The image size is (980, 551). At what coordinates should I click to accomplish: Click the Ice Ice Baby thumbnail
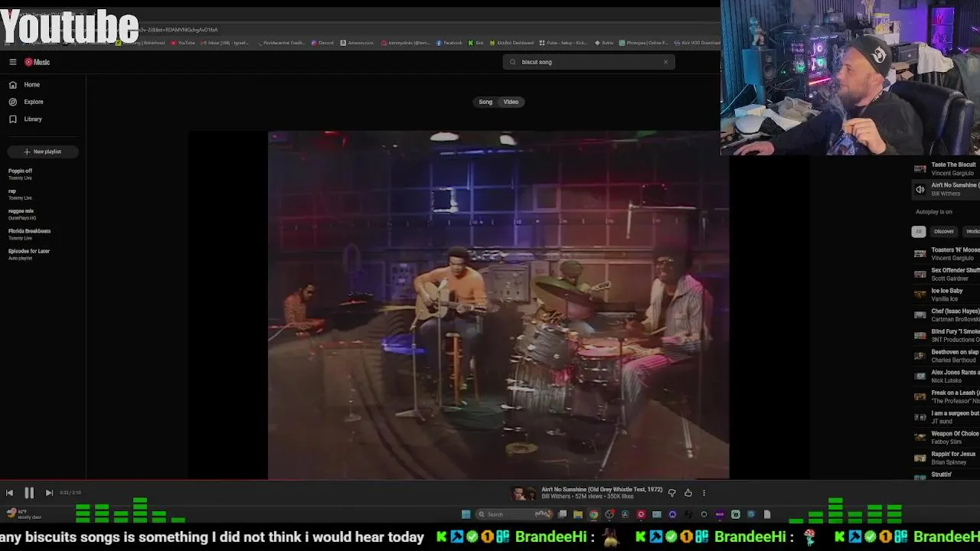tap(920, 295)
